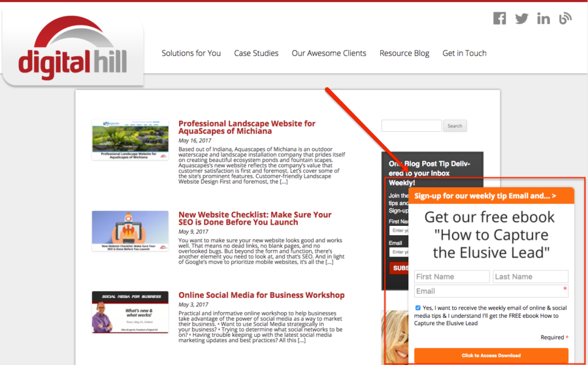Open the LinkedIn social icon
588x365 pixels.
pyautogui.click(x=544, y=18)
